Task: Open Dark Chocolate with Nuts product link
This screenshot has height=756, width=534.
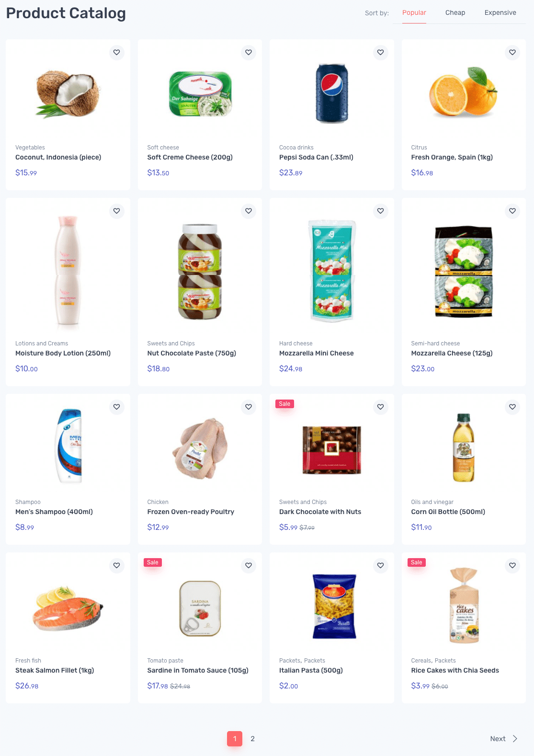Action: (x=320, y=512)
